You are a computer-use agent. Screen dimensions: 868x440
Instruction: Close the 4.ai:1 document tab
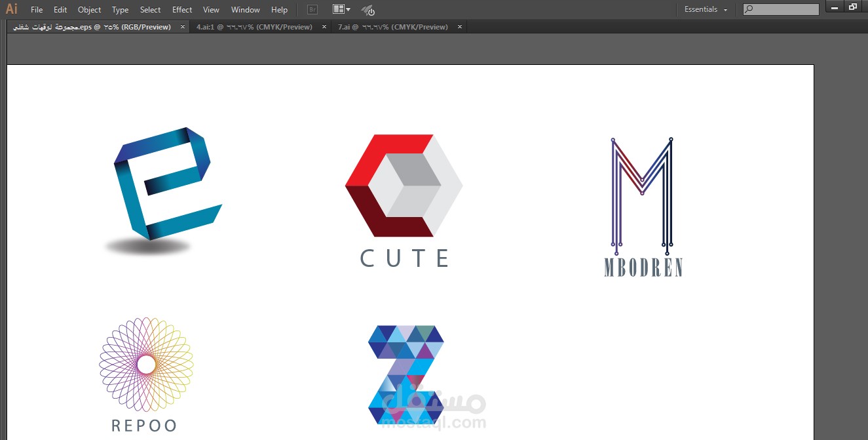pos(324,27)
